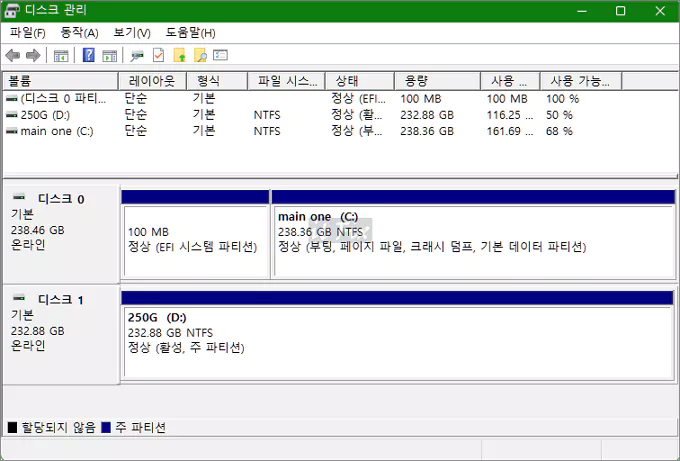Select the 디스크 1 disk label panel
The height and width of the screenshot is (461, 680).
pos(61,335)
